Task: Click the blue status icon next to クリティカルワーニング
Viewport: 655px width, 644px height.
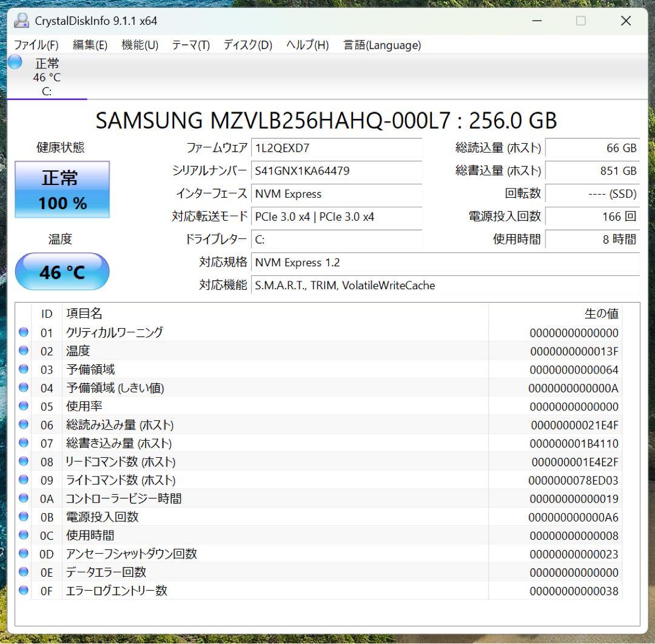Action: (x=23, y=332)
